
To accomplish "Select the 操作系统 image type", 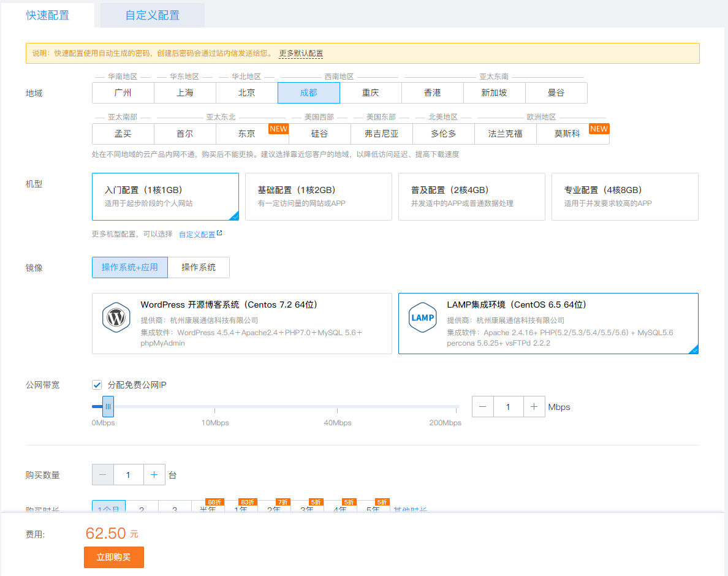I will [x=199, y=268].
